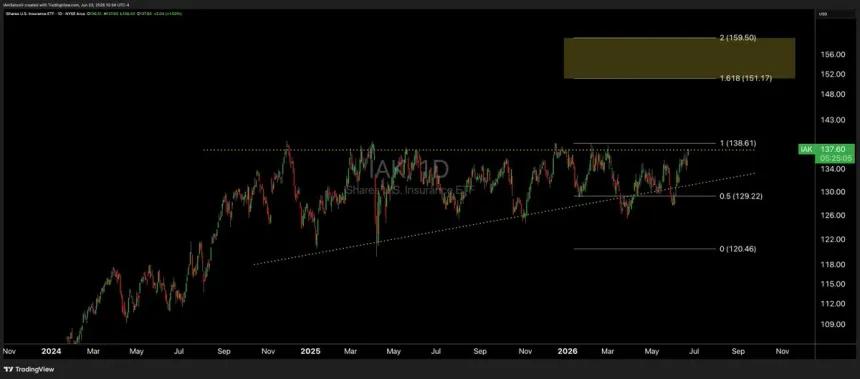860x379 pixels.
Task: Click the TradingView logo at bottom left
Action: [x=30, y=369]
